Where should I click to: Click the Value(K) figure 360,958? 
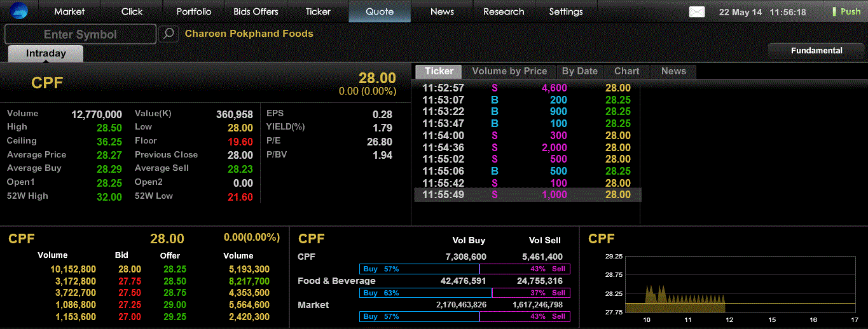235,114
